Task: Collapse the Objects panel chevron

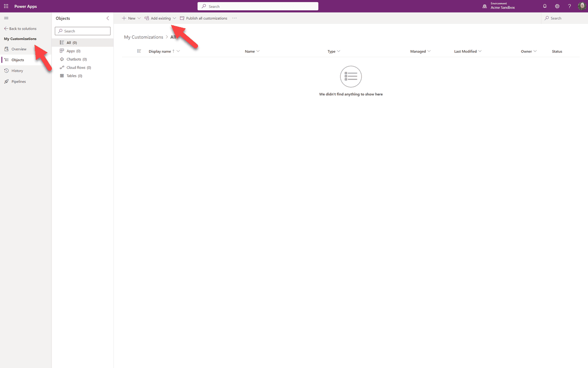Action: pyautogui.click(x=108, y=18)
